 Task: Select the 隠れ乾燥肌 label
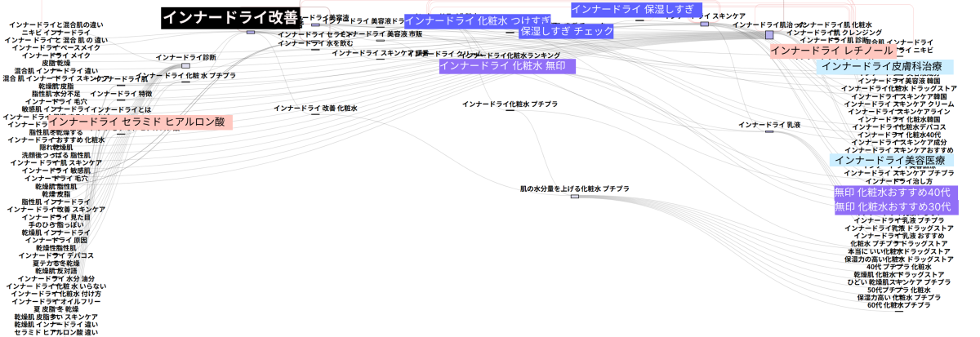(56, 148)
